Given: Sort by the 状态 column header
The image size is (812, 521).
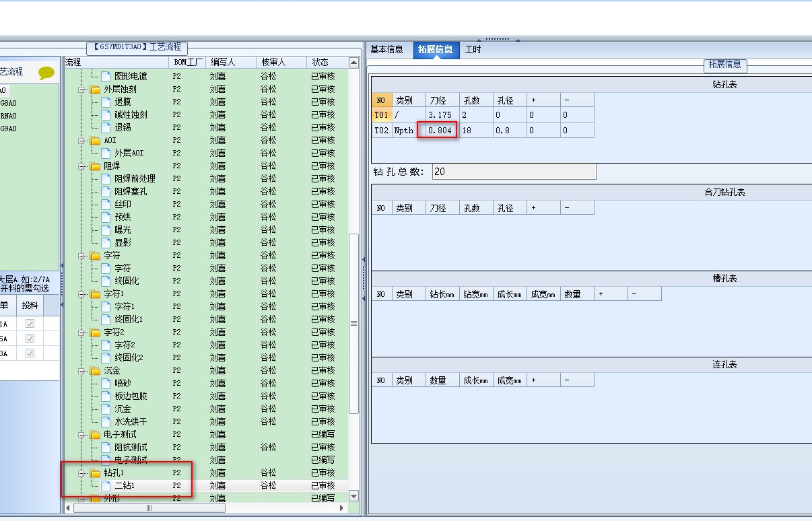Looking at the screenshot, I should point(327,62).
